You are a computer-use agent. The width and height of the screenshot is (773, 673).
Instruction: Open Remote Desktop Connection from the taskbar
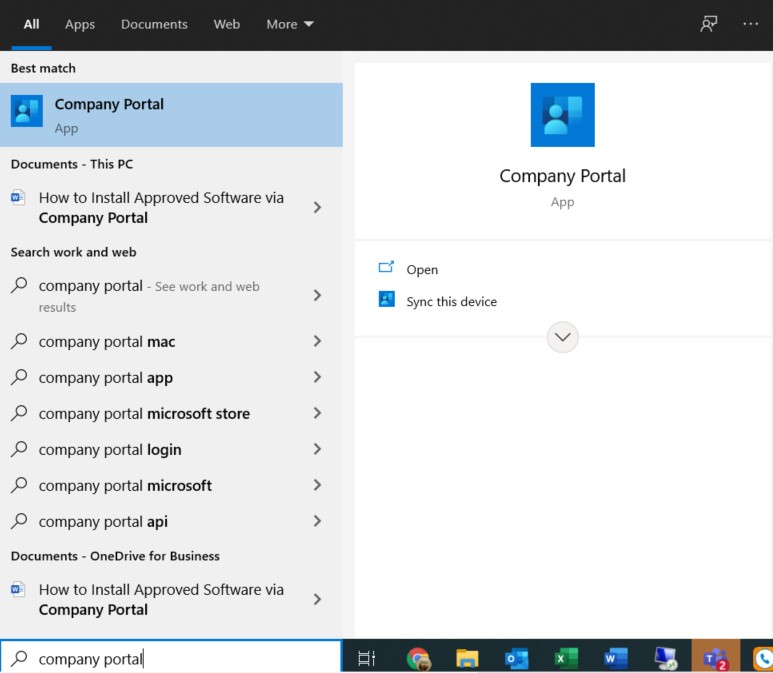[x=665, y=658]
